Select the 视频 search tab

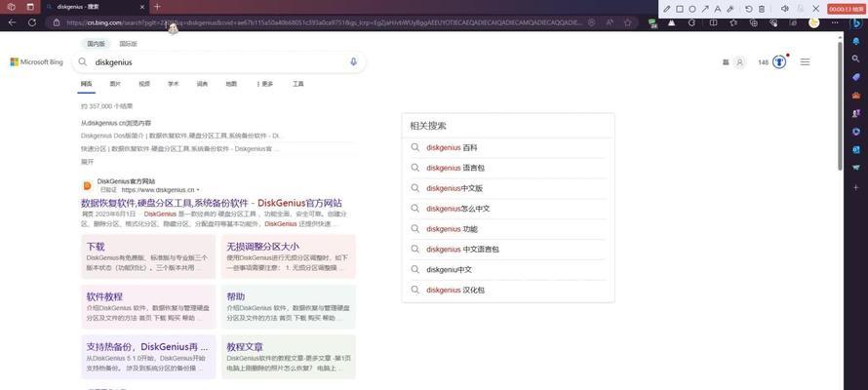[x=144, y=84]
